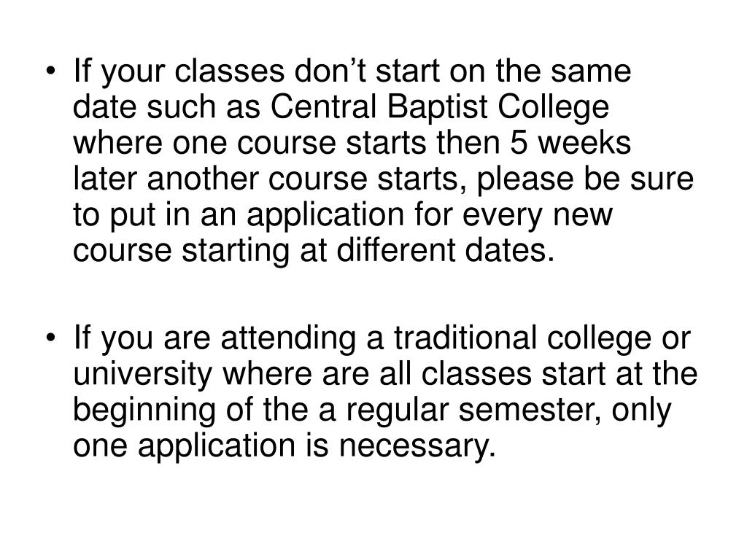The image size is (747, 560).
Task: Click the second bullet point marker
Action: [51, 338]
